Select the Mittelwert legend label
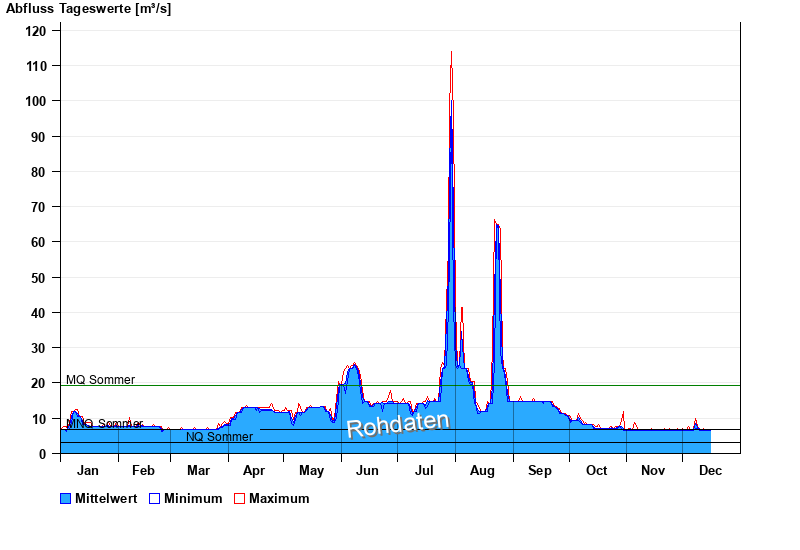This screenshot has width=800, height=550. (105, 499)
